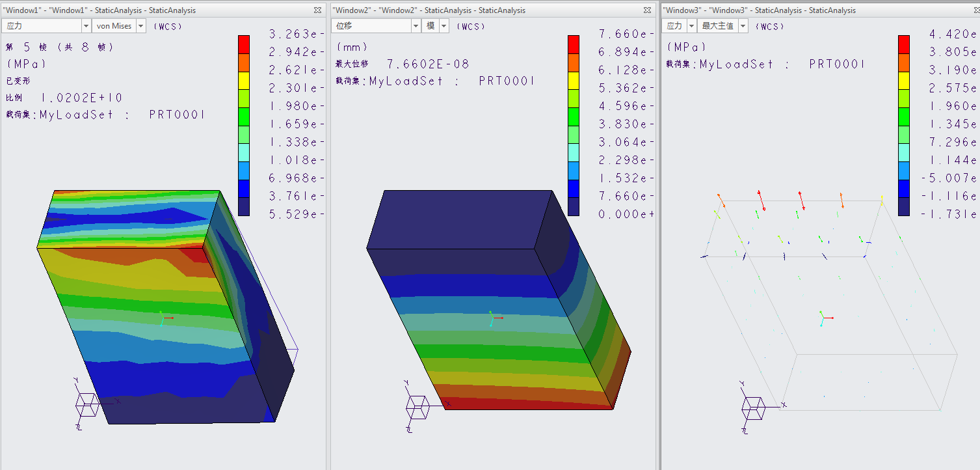Expand the 应力 quantity dropdown in Window1
The height and width of the screenshot is (470, 980).
(86, 26)
